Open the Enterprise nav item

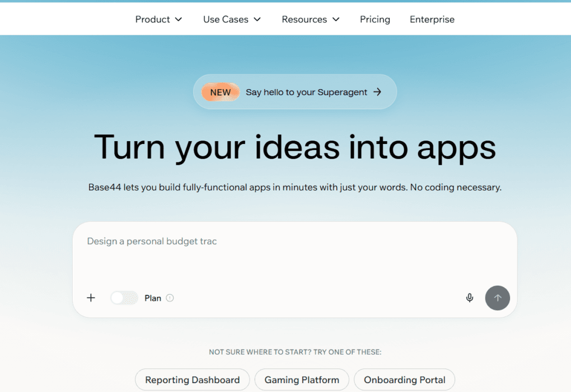432,20
